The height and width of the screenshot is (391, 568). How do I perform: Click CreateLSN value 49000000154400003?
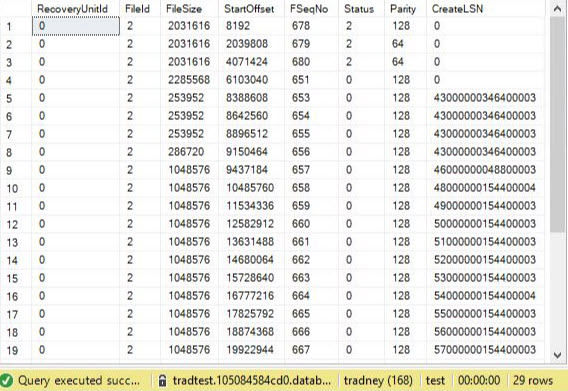[485, 206]
